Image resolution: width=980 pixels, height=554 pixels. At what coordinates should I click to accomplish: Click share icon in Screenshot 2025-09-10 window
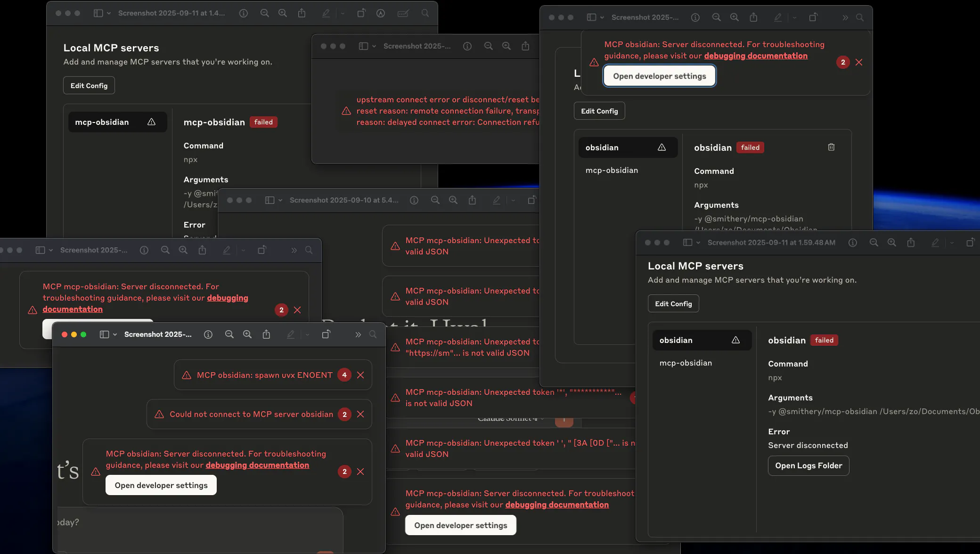[x=472, y=200]
